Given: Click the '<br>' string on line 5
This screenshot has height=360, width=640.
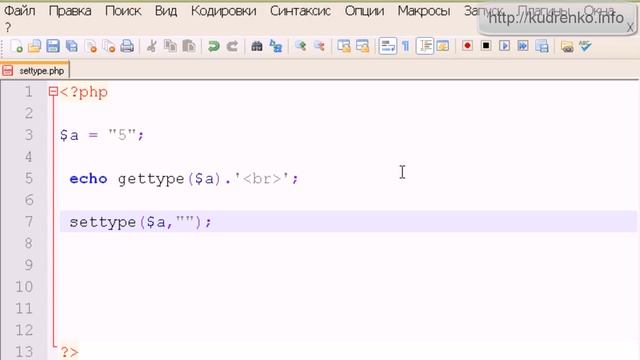Looking at the screenshot, I should coord(262,178).
